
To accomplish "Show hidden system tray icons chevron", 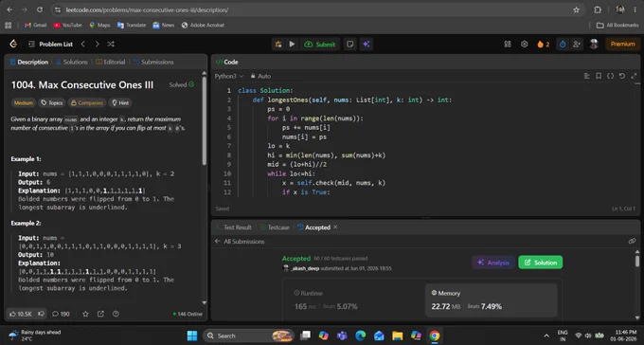I will (x=546, y=336).
